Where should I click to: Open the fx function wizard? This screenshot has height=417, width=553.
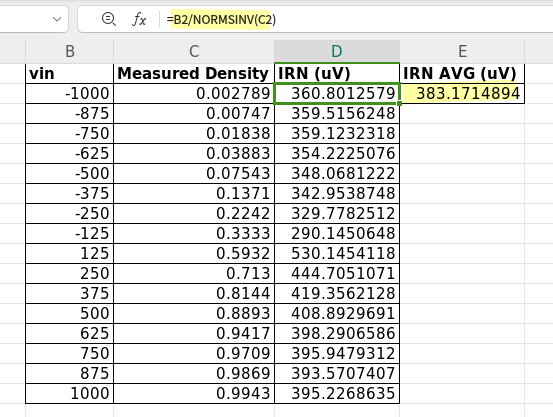139,19
